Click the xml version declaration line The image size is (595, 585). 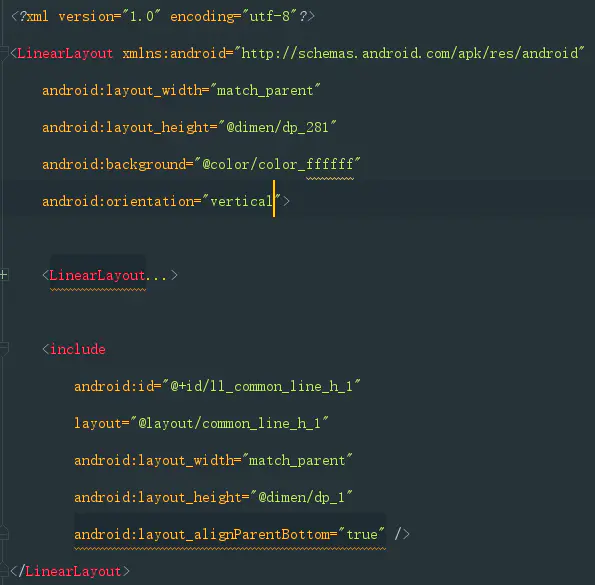[x=163, y=16]
